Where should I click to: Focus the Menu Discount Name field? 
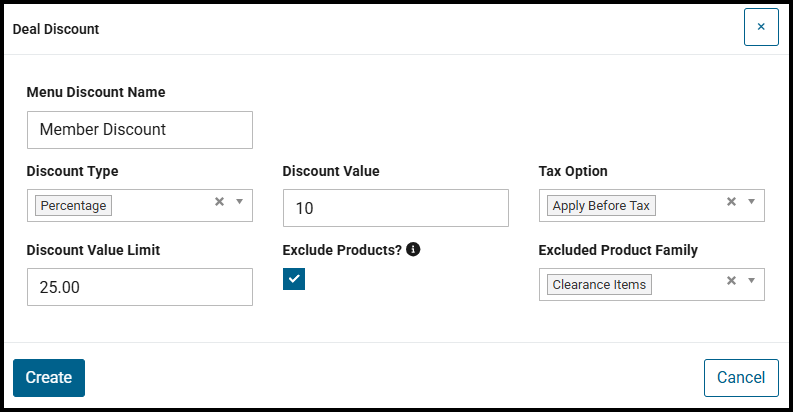click(x=140, y=129)
